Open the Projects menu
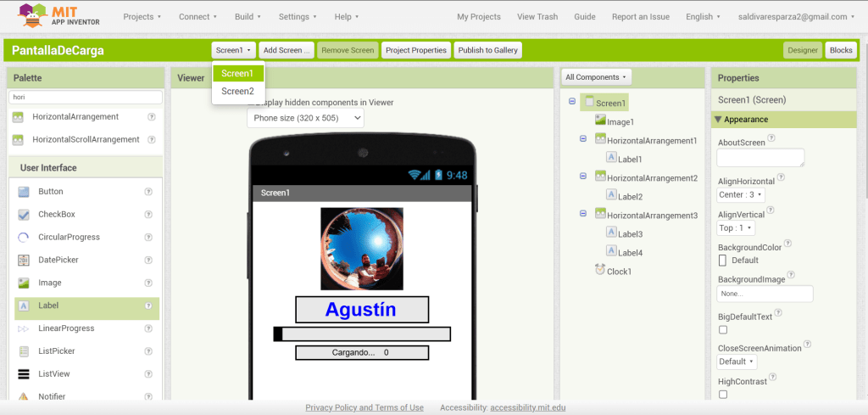868x415 pixels. 142,16
